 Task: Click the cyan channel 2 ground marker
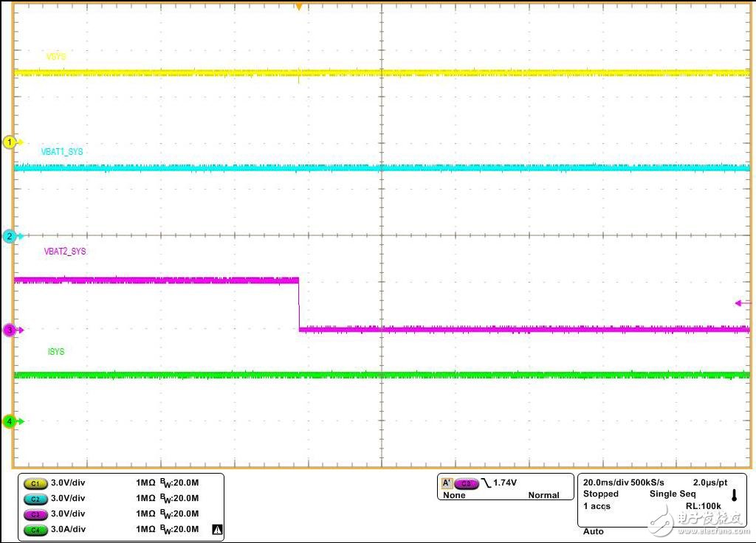[x=10, y=236]
